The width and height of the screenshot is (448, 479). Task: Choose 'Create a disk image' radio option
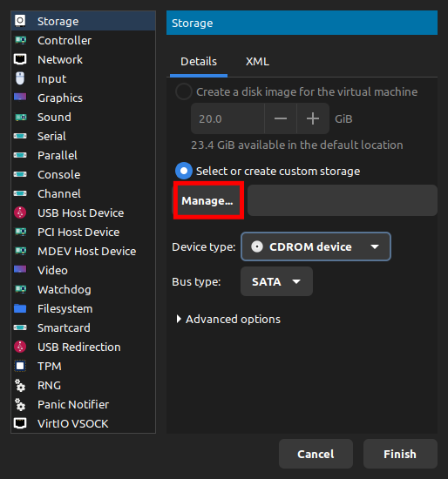coord(184,91)
